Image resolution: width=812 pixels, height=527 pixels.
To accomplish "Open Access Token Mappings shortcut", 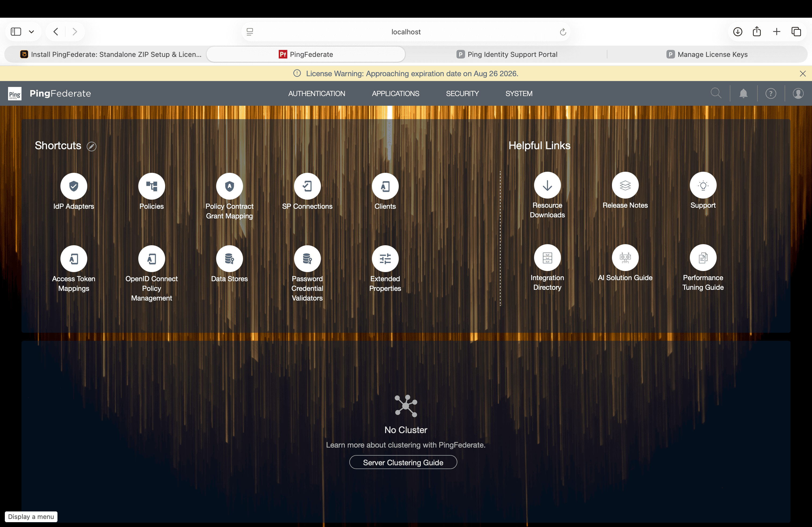I will tap(74, 259).
